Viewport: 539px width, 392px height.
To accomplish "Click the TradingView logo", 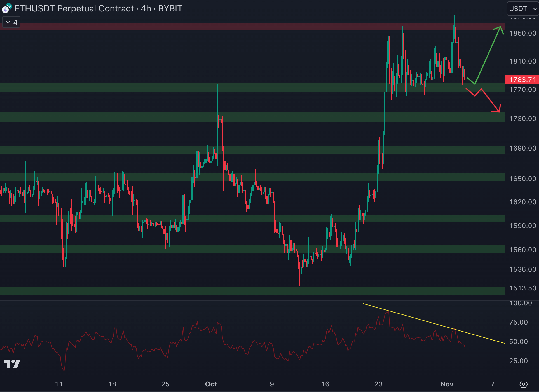I will 12,363.
